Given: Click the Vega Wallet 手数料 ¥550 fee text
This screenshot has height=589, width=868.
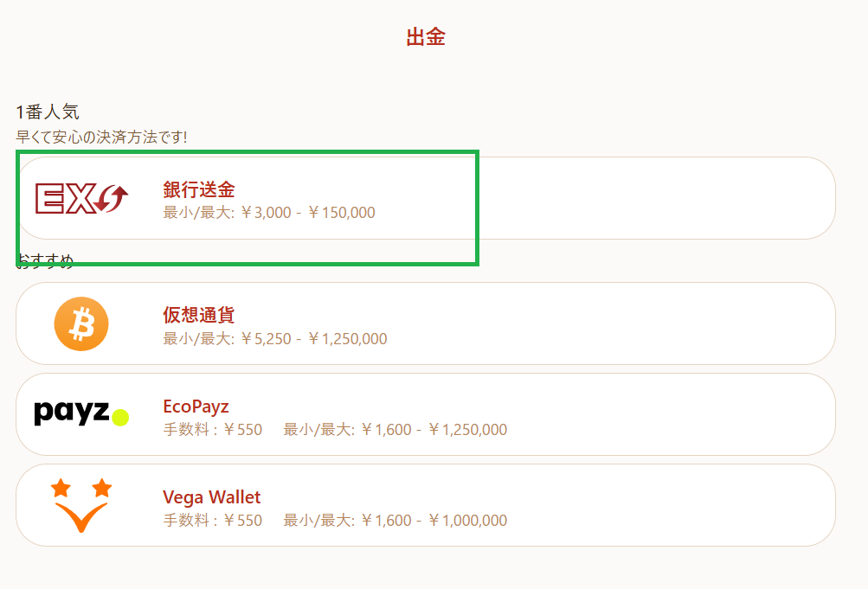Looking at the screenshot, I should (213, 521).
